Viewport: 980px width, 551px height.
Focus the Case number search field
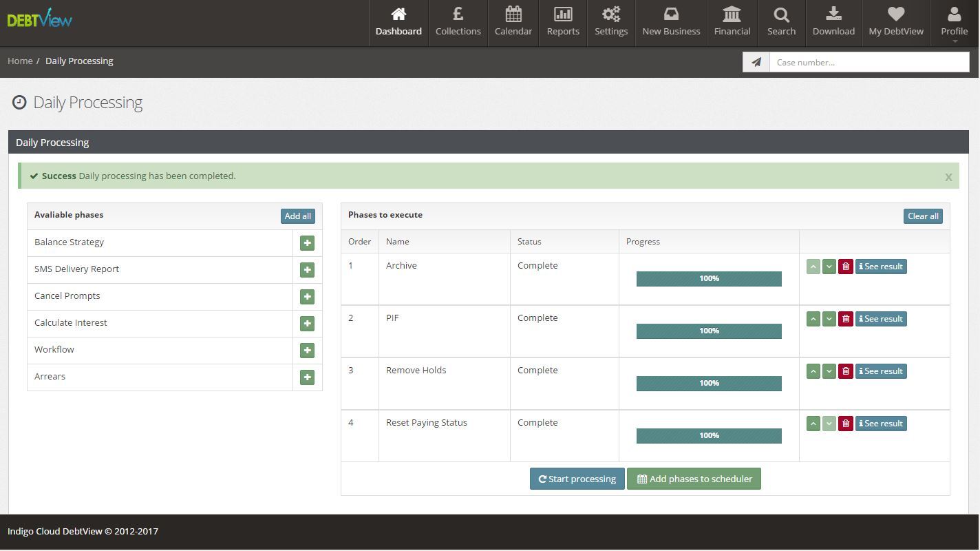click(869, 62)
